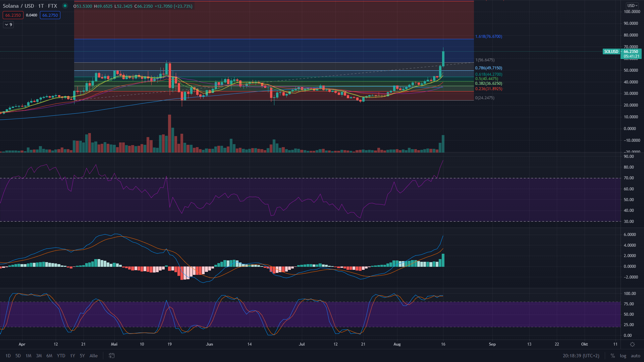The height and width of the screenshot is (362, 644).
Task: Click the 0.236(31.8925) red Fibonacci label
Action: [489, 89]
